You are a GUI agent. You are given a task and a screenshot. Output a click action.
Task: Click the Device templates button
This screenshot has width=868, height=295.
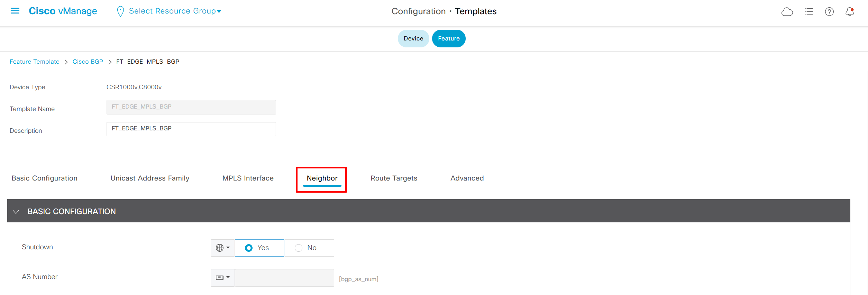pos(413,38)
